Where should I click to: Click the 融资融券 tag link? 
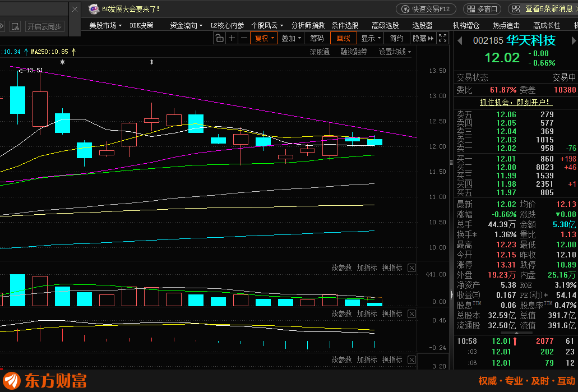[354, 52]
